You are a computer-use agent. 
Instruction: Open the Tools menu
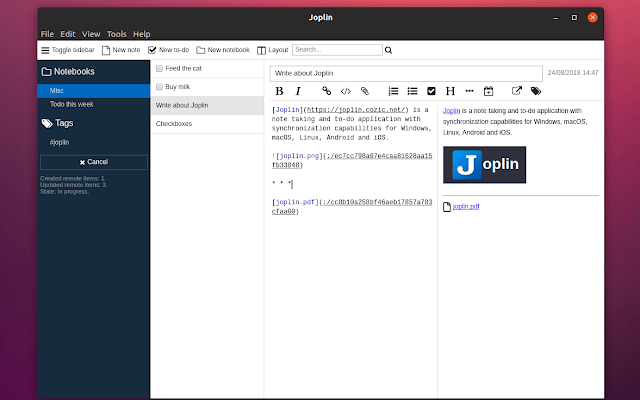(x=117, y=34)
